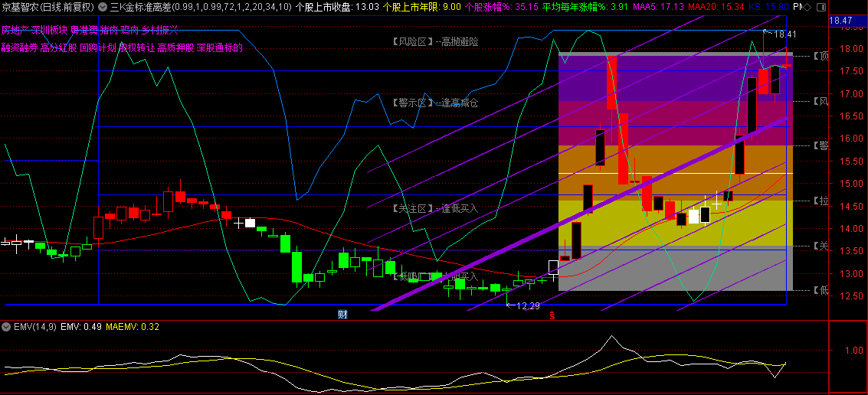Click the 平均每年涨幅%: 3.91 readout

(585, 7)
